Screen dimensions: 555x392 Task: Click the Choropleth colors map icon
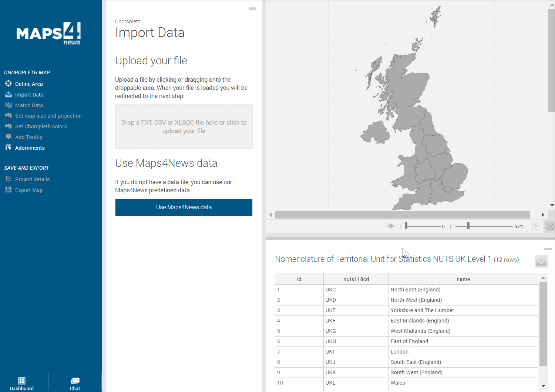point(9,126)
